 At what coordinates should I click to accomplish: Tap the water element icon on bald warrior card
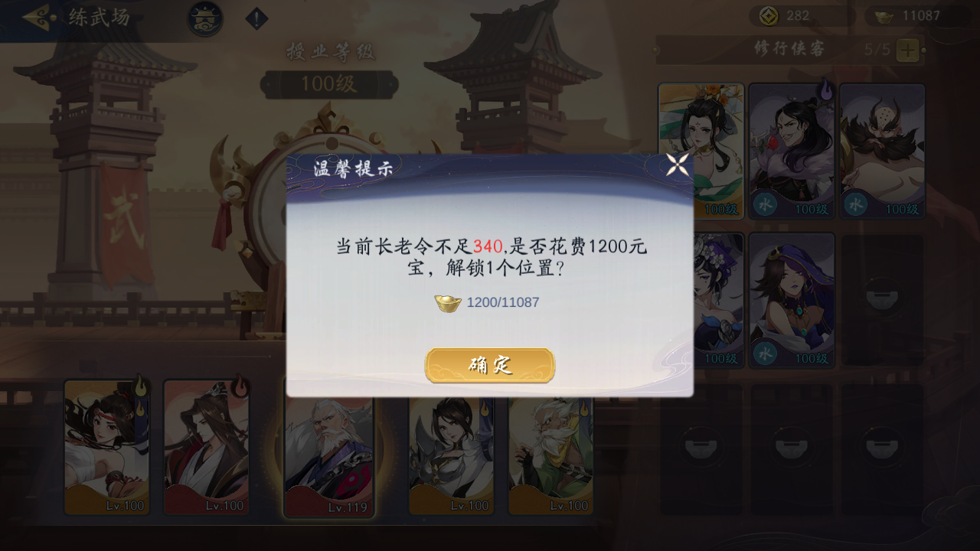tap(855, 204)
